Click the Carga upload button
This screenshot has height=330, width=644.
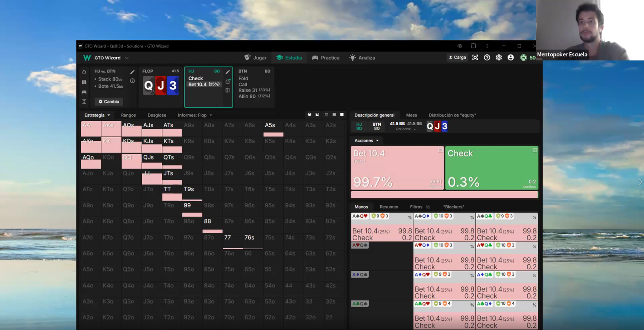(457, 58)
